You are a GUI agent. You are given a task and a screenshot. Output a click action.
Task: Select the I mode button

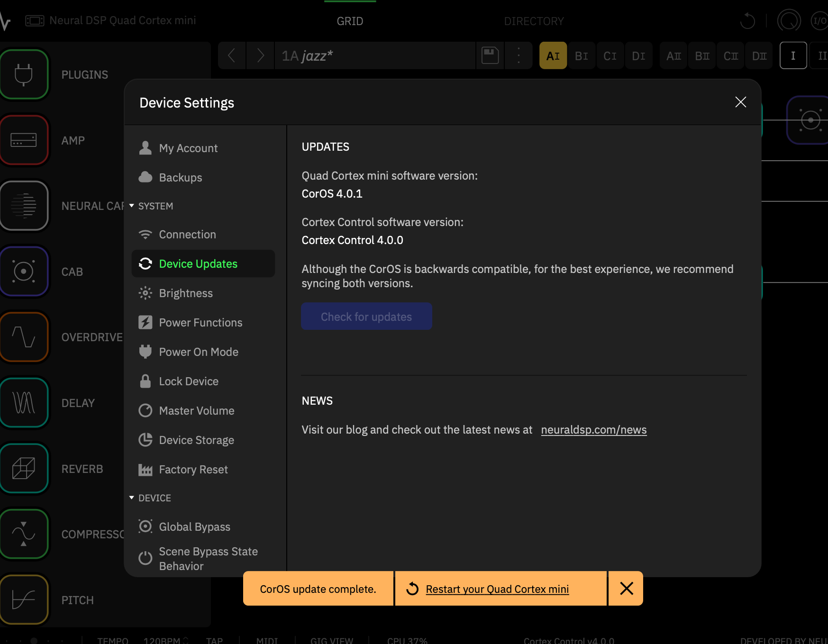(x=793, y=55)
